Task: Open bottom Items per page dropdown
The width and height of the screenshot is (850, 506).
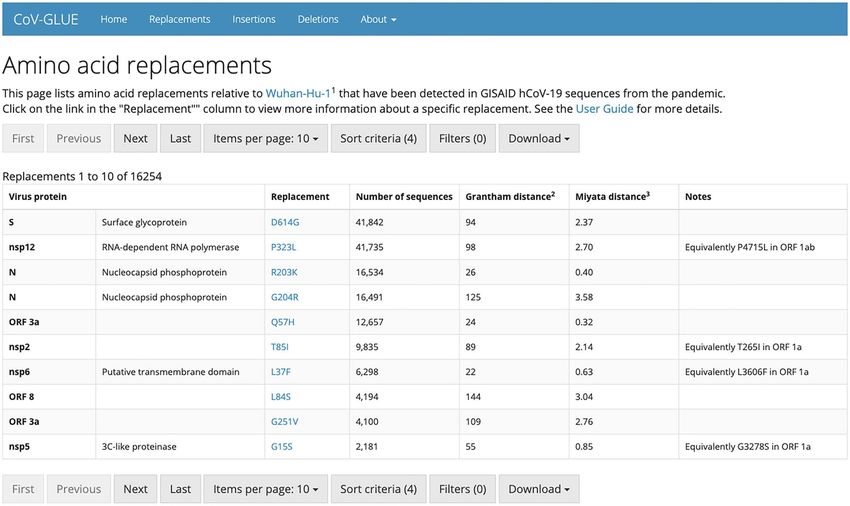Action: (266, 489)
